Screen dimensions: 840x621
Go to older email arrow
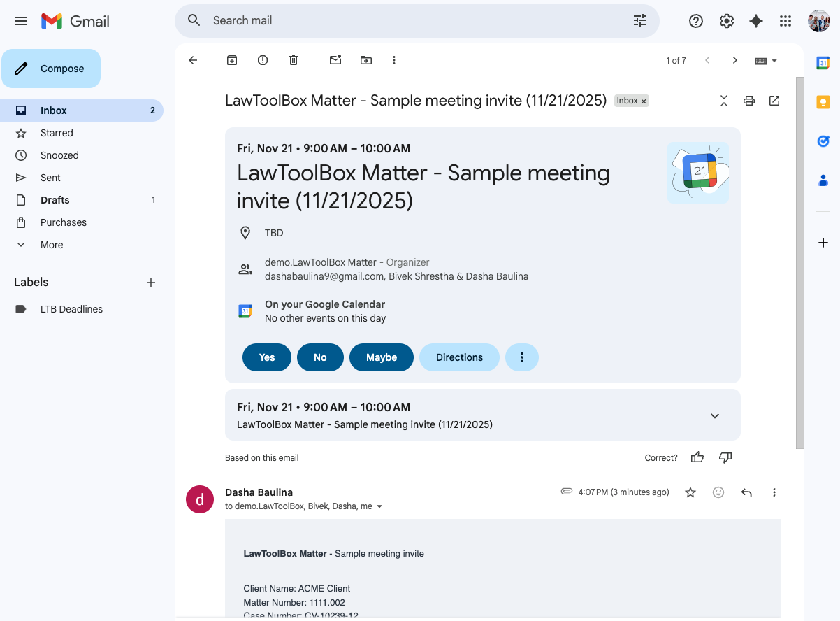point(734,60)
